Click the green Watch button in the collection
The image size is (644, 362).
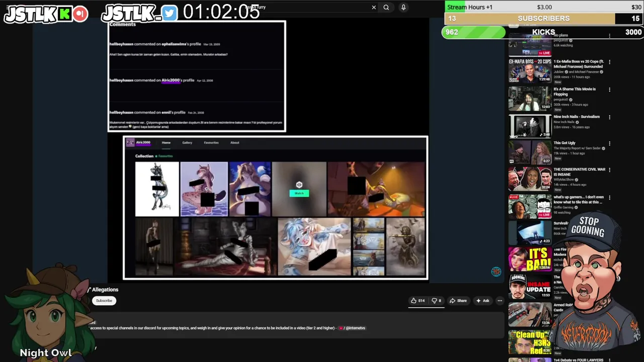click(x=299, y=193)
